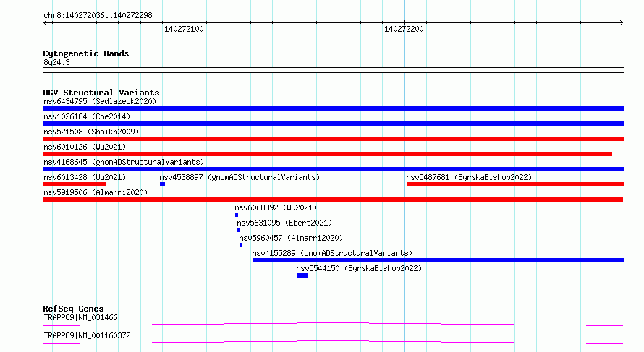Select the blue bar under nsv4155289
Viewport: 644px width, 352px height.
(x=438, y=260)
